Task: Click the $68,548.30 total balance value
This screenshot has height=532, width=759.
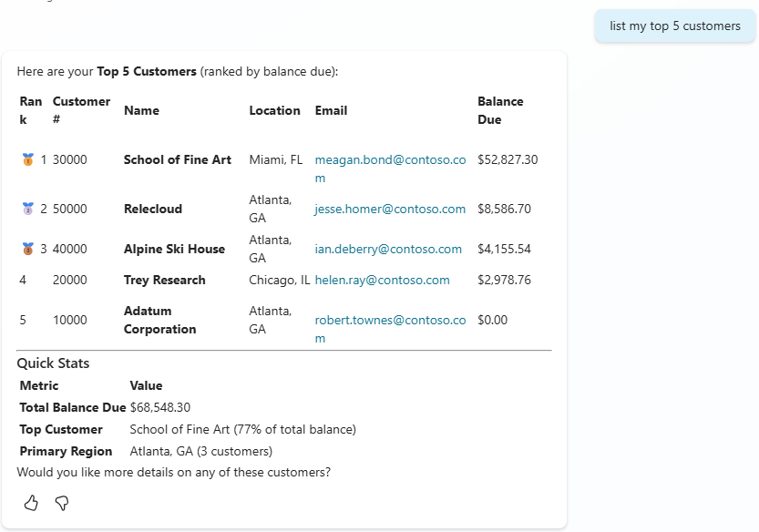Action: coord(160,407)
